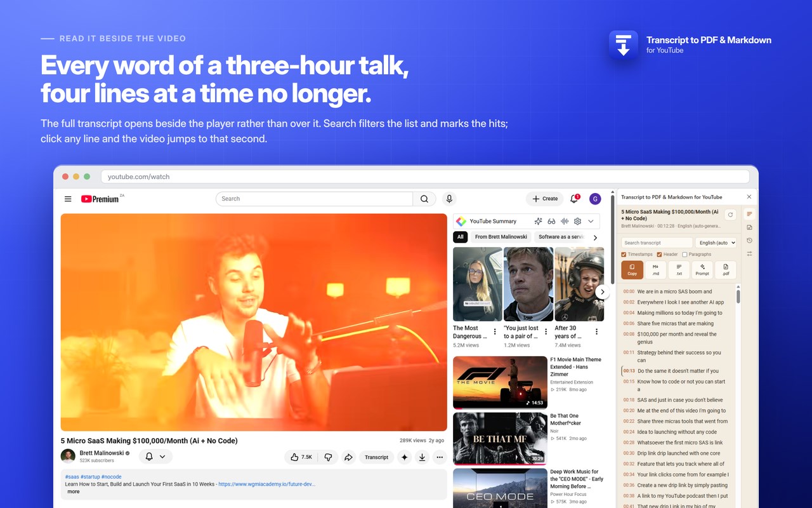Click the YouTube Premium logo
This screenshot has width=812, height=508.
[x=100, y=199]
